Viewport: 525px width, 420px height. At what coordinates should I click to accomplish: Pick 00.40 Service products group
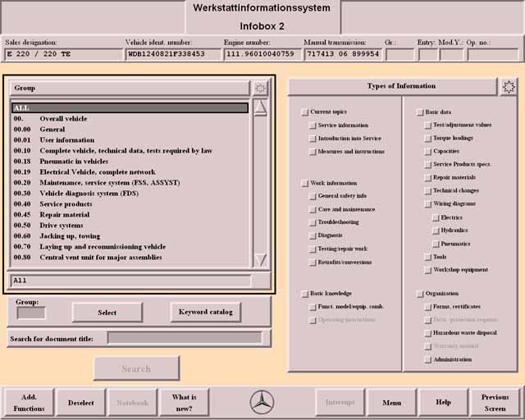[130, 204]
